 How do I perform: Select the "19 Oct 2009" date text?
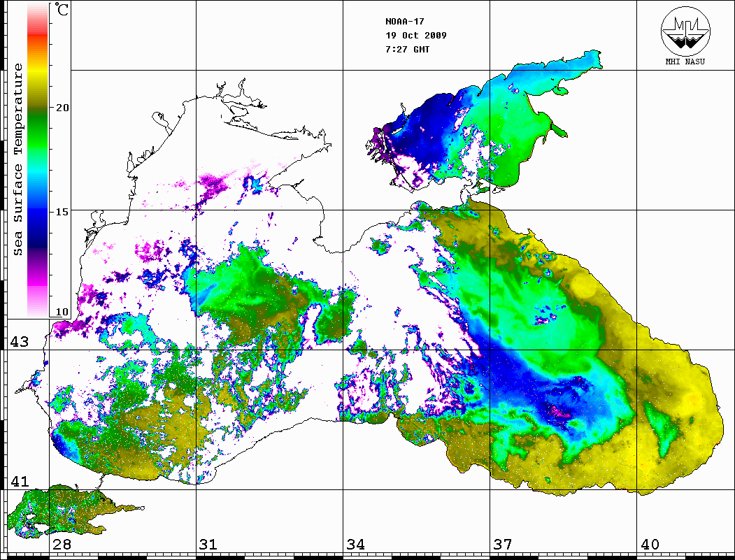(416, 36)
